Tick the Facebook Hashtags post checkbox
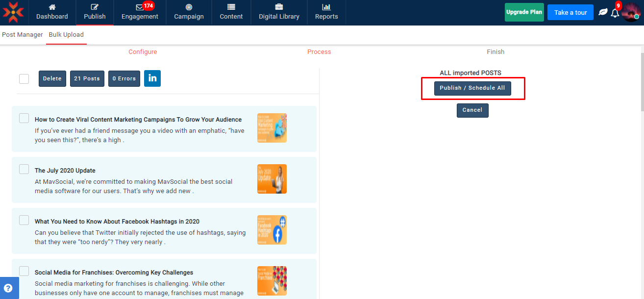 tap(24, 220)
